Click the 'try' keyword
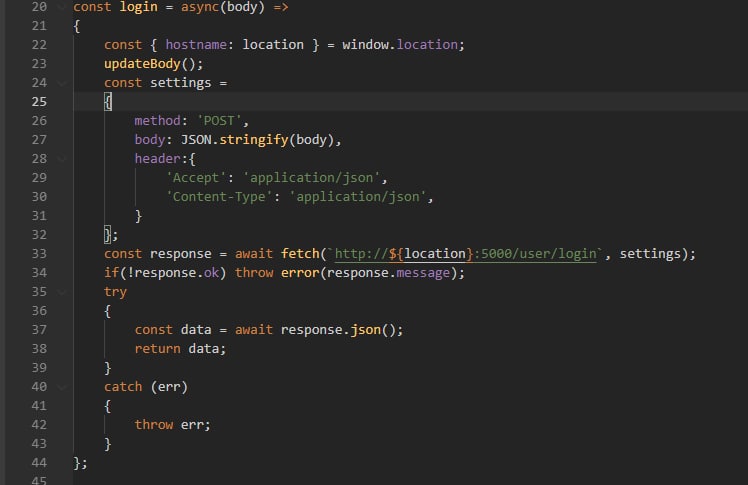The width and height of the screenshot is (748, 485). click(x=115, y=292)
